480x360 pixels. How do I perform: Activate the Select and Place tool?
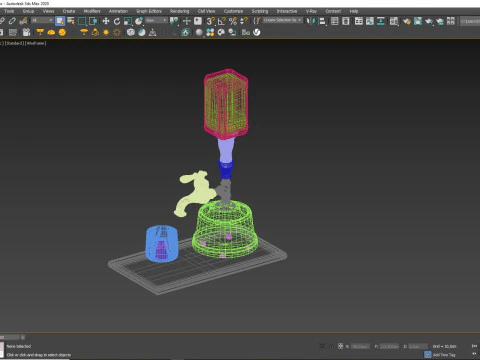(x=139, y=21)
